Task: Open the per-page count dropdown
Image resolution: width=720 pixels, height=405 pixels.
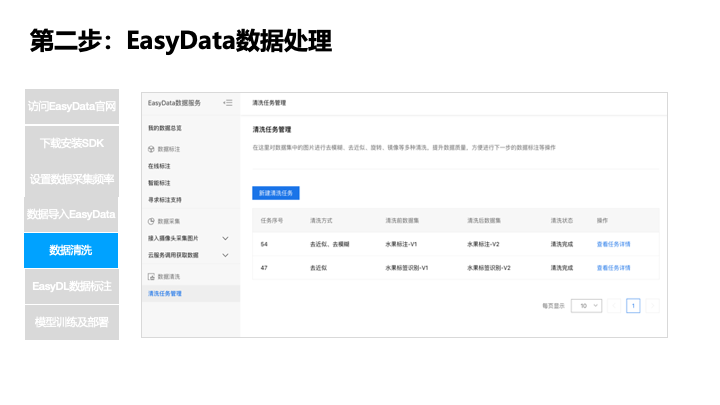Action: [586, 306]
